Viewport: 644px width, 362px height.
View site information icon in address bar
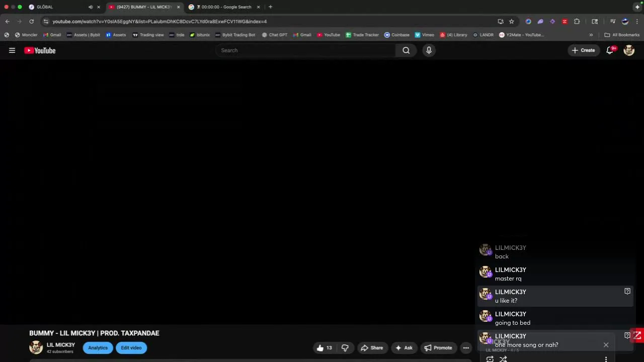tap(46, 22)
